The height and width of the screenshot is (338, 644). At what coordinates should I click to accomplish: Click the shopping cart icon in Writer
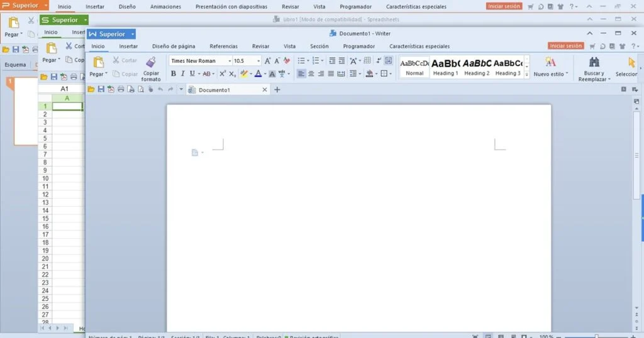click(x=592, y=46)
